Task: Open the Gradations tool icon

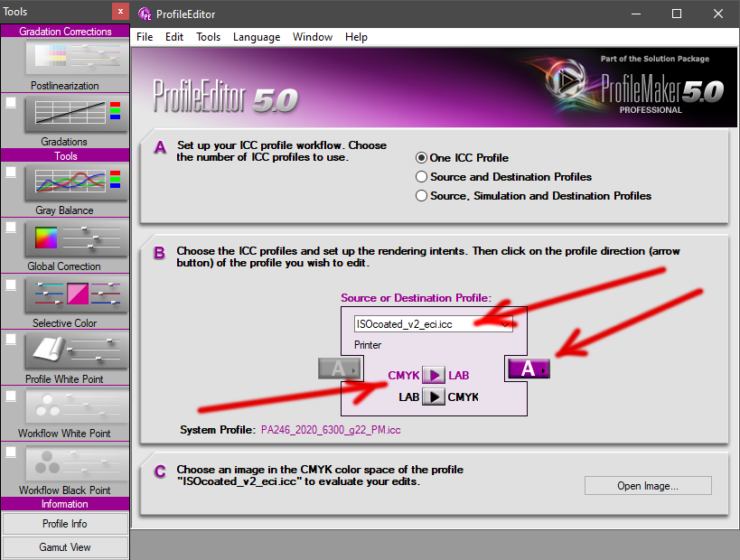Action: [78, 114]
